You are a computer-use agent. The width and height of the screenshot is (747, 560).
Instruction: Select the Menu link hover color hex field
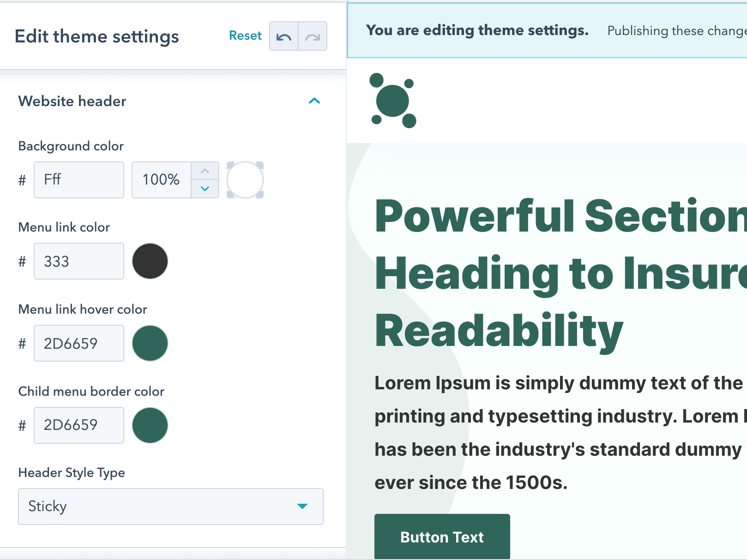(79, 343)
